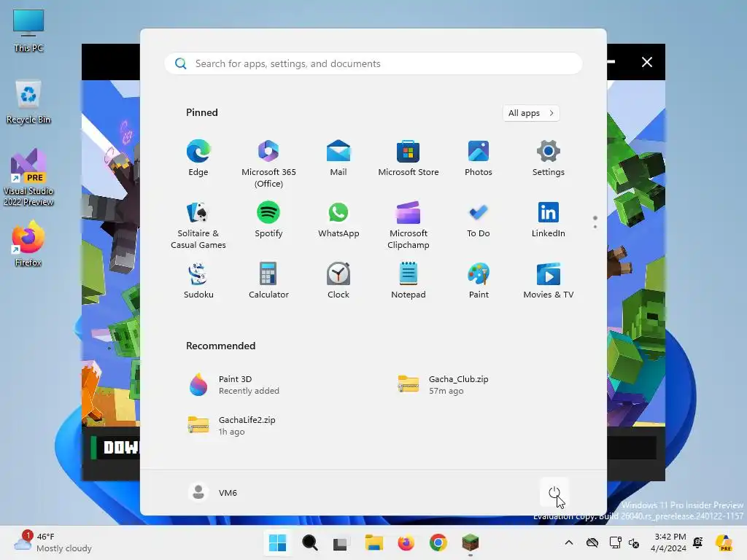Go to next pinned apps page dot
Viewport: 747px width, 560px height.
tap(595, 227)
